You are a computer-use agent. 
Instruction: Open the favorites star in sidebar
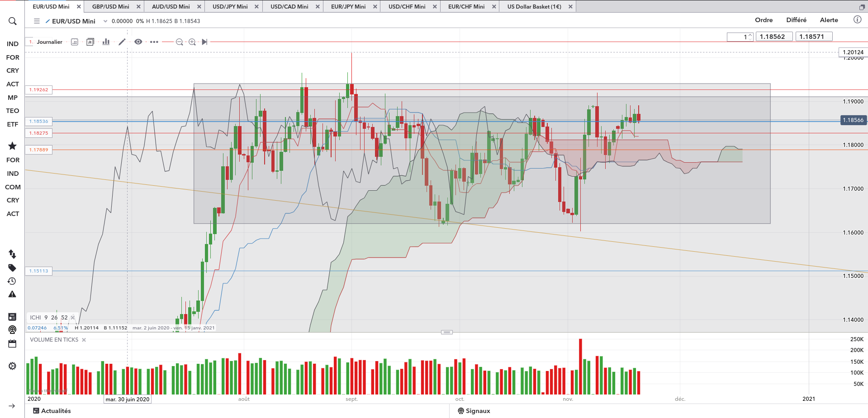12,146
